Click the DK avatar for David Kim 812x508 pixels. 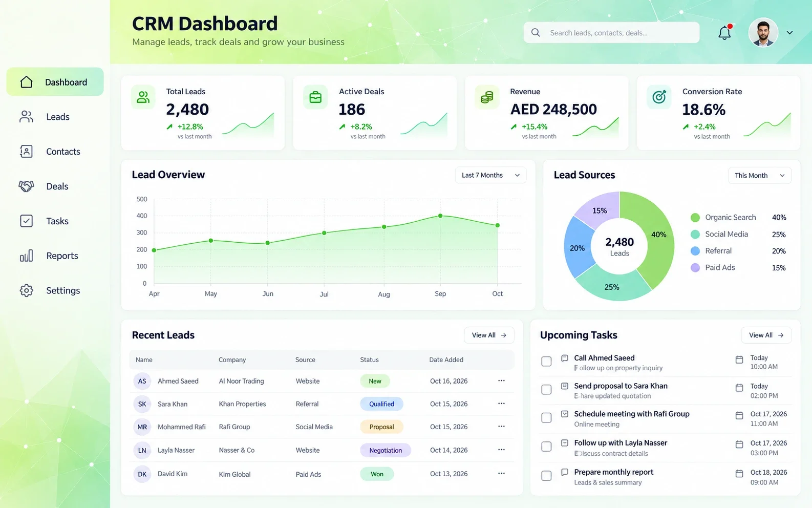[142, 474]
